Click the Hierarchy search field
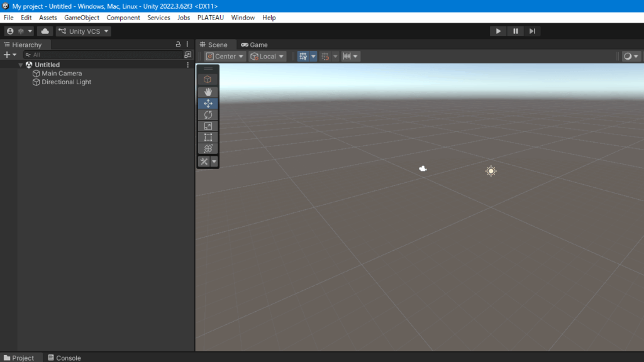This screenshot has width=644, height=362. [104, 55]
